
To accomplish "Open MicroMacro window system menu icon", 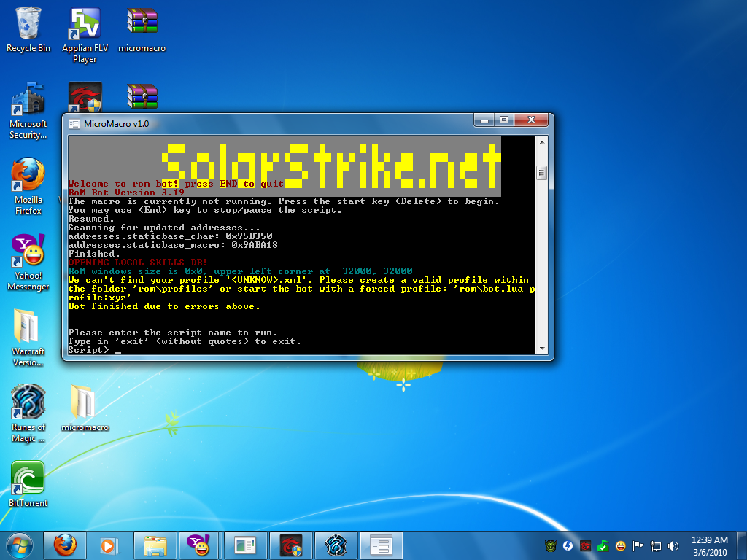I will 74,124.
